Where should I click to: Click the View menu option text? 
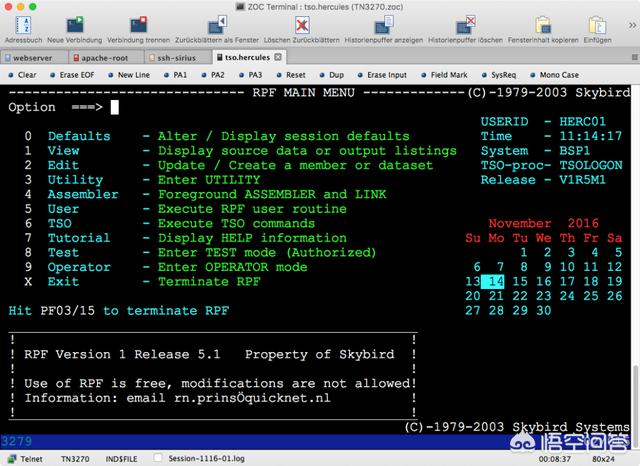(x=63, y=151)
